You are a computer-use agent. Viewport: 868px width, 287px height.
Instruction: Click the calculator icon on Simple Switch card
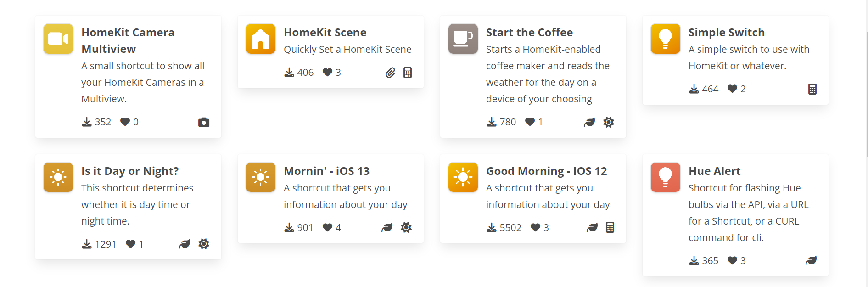tap(812, 89)
